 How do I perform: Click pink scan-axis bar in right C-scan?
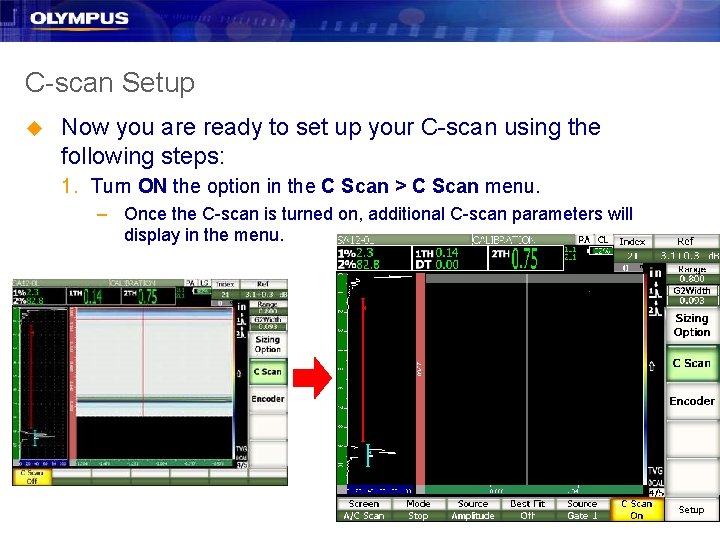(x=420, y=379)
